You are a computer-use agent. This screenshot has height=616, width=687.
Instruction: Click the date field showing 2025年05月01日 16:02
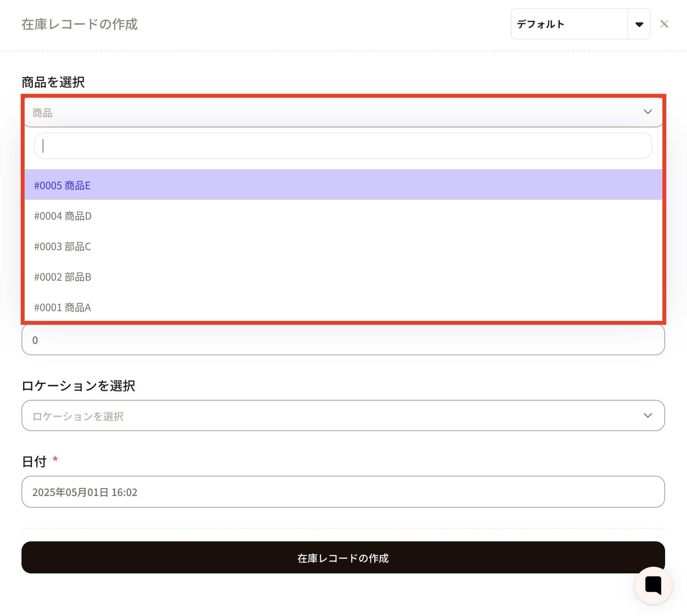pos(343,492)
